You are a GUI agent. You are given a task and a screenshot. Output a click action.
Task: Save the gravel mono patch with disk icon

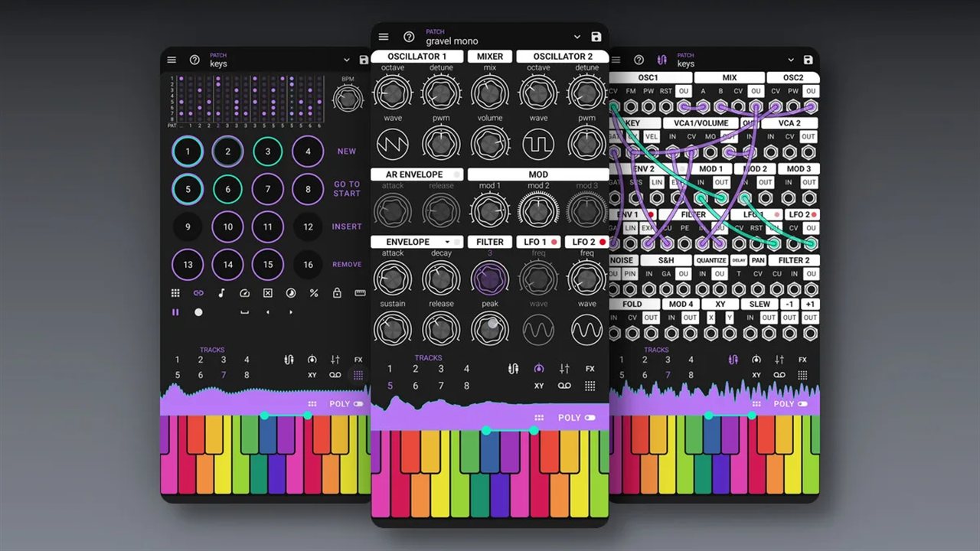pyautogui.click(x=596, y=37)
